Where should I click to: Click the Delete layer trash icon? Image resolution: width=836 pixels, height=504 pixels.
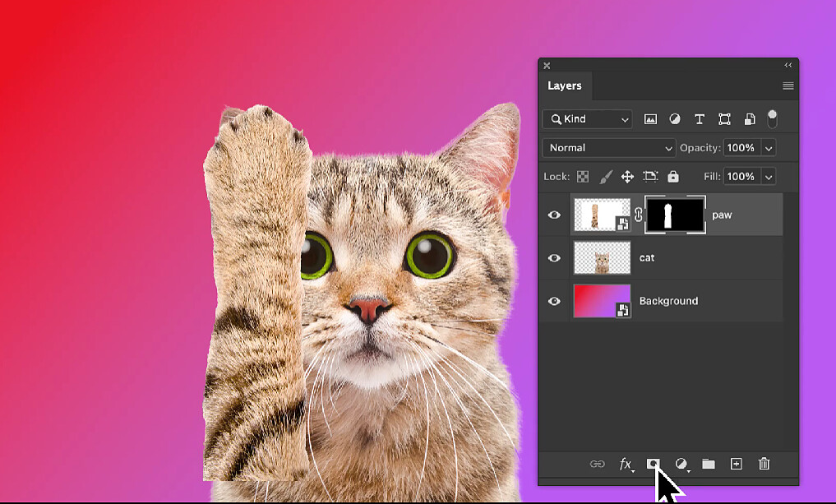coord(764,464)
